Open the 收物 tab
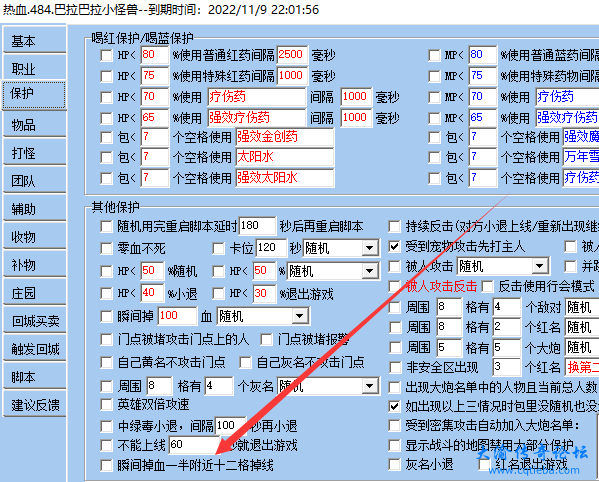 (34, 236)
